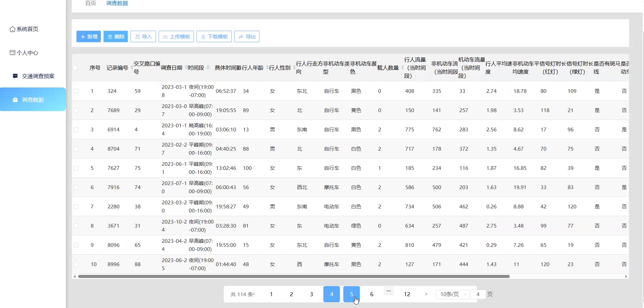Sort by 记录编号 column
The width and height of the screenshot is (644, 308).
(x=132, y=68)
